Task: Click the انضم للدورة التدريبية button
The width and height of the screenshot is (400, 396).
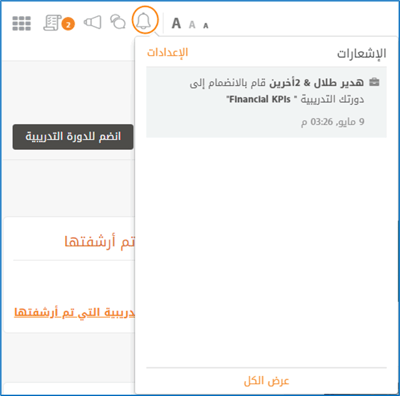Action: pos(73,137)
